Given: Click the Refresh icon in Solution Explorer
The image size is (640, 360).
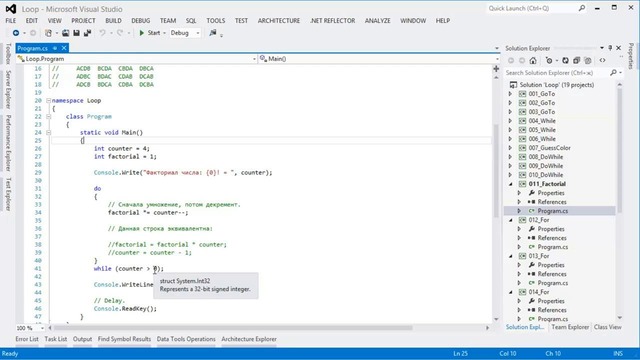Looking at the screenshot, I should tap(565, 60).
